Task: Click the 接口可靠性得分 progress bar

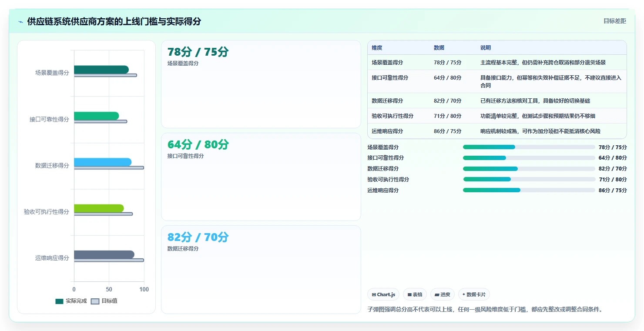Action: pos(529,158)
